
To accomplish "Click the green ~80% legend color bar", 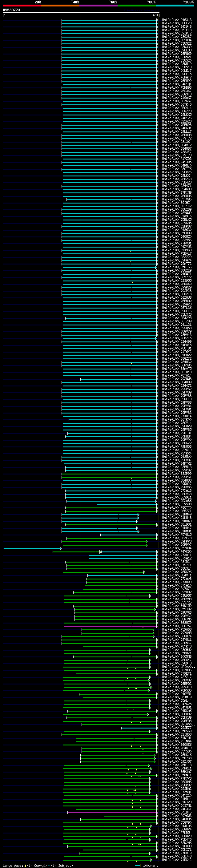I will [x=137, y=6].
